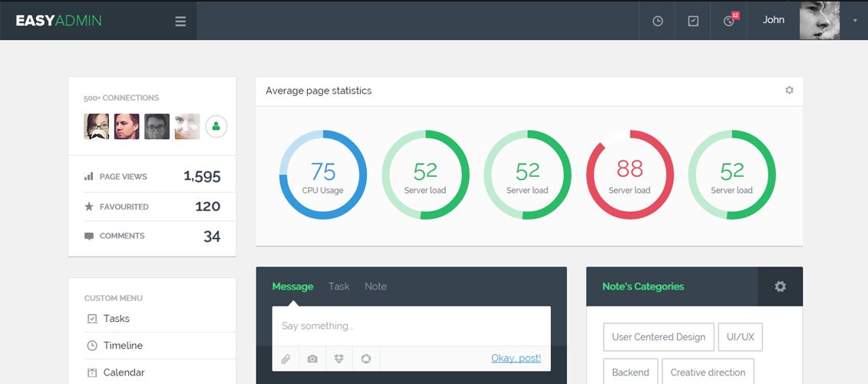Click the red 88 Server load gauge
The width and height of the screenshot is (868, 384).
[x=629, y=174]
